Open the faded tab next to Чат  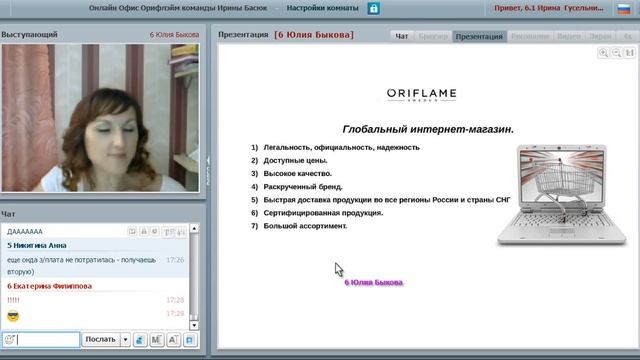[433, 36]
